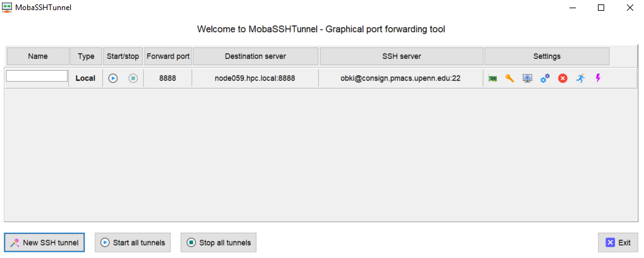The width and height of the screenshot is (644, 258).
Task: Delete the tunnel with red X icon
Action: pos(563,78)
